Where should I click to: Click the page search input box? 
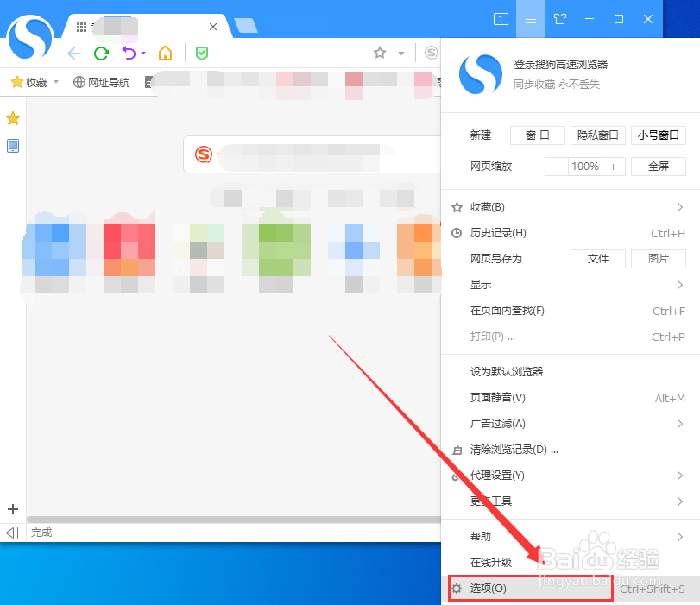click(312, 154)
